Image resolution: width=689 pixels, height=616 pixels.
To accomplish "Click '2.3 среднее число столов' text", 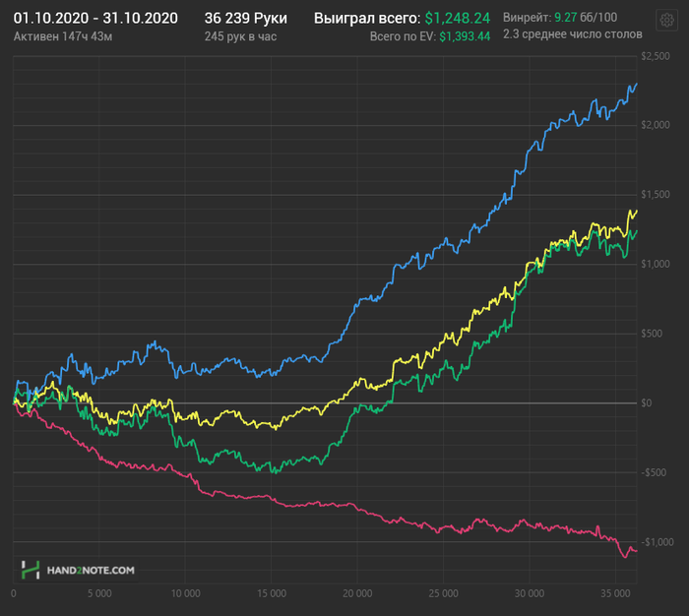I will point(573,34).
